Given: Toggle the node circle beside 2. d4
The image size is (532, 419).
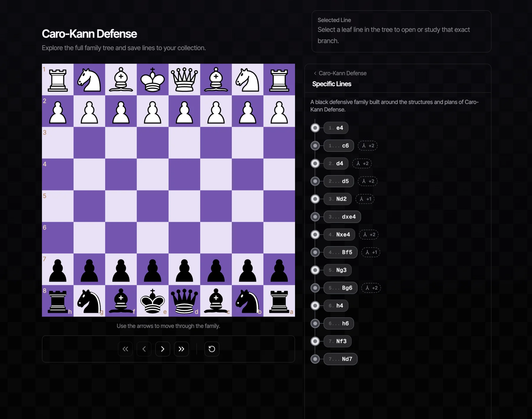Looking at the screenshot, I should (315, 163).
